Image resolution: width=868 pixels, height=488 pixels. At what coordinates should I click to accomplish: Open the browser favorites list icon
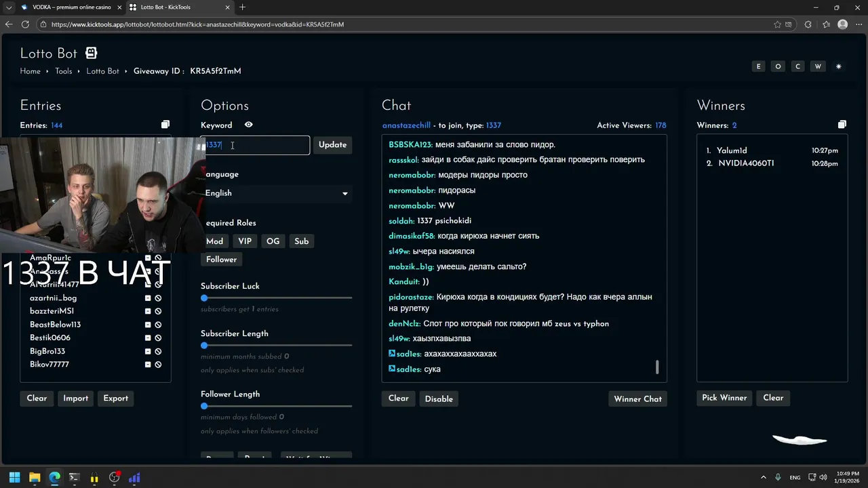(x=826, y=24)
